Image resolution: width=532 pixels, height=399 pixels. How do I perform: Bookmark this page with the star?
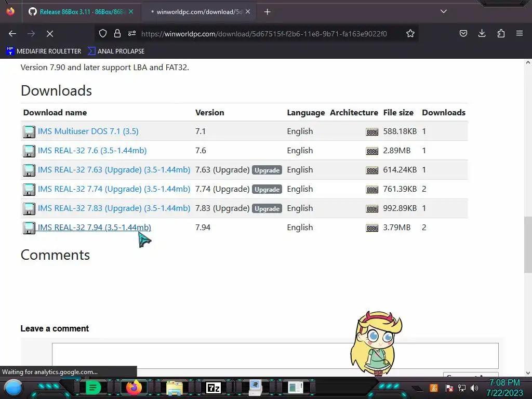410,33
